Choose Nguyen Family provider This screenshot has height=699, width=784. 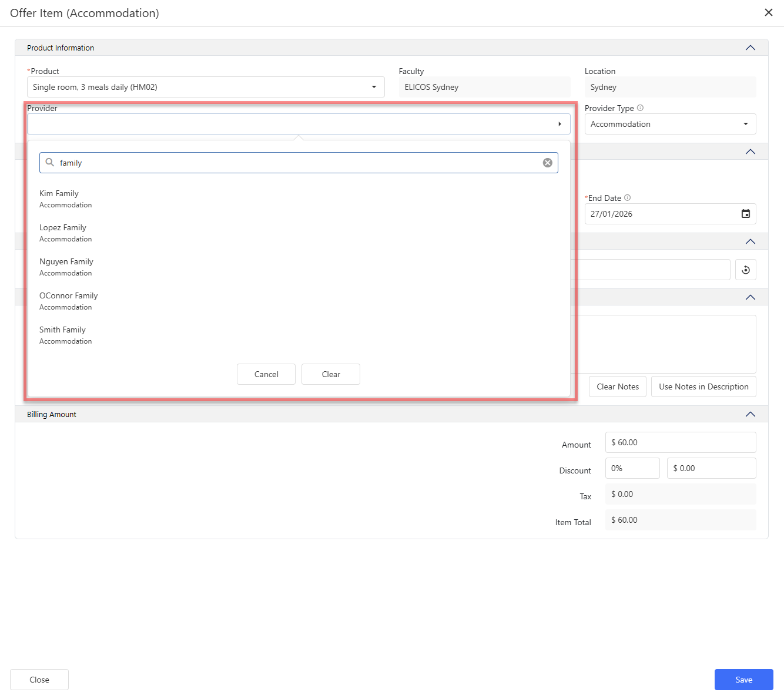[66, 262]
